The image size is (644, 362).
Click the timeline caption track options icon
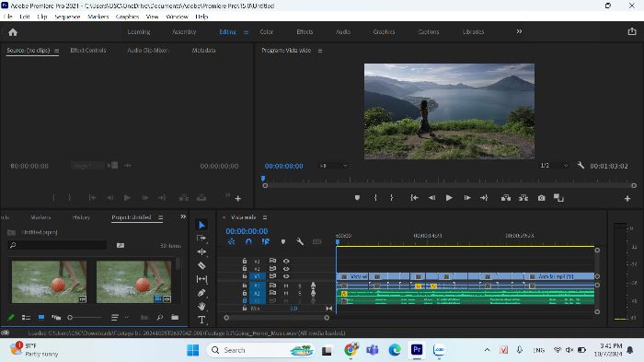(x=316, y=241)
